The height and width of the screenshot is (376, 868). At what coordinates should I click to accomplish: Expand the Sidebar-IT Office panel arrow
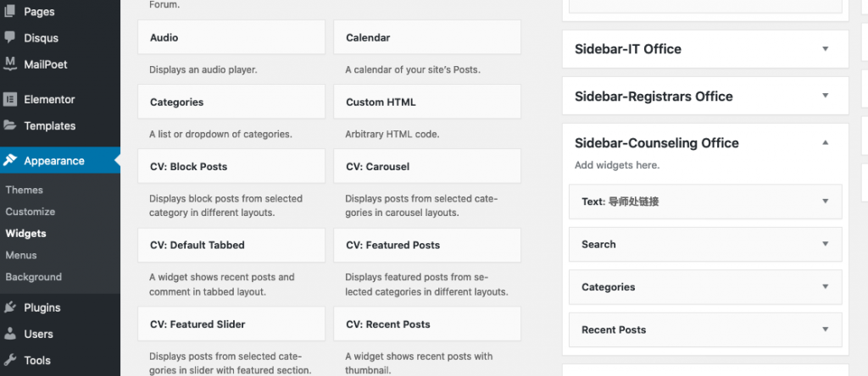(825, 49)
